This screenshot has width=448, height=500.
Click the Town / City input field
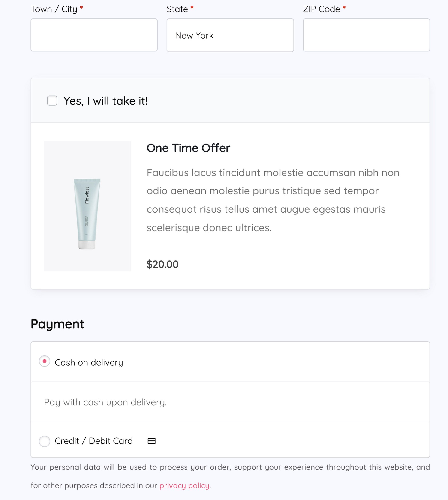click(94, 35)
